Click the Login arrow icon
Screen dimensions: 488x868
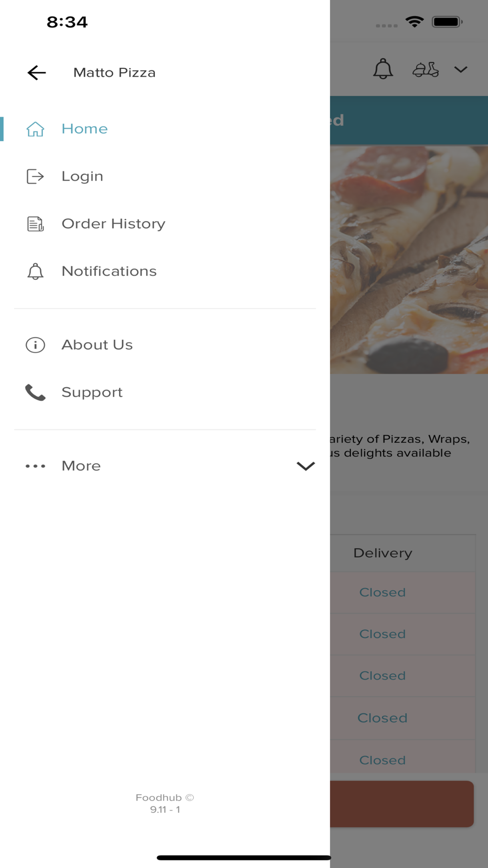point(35,176)
